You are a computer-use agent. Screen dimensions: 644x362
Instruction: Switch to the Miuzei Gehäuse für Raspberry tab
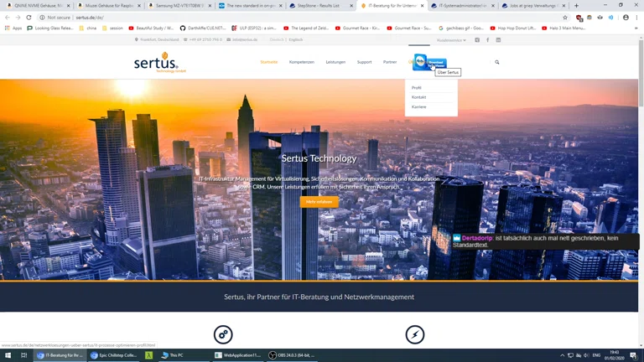tap(109, 6)
